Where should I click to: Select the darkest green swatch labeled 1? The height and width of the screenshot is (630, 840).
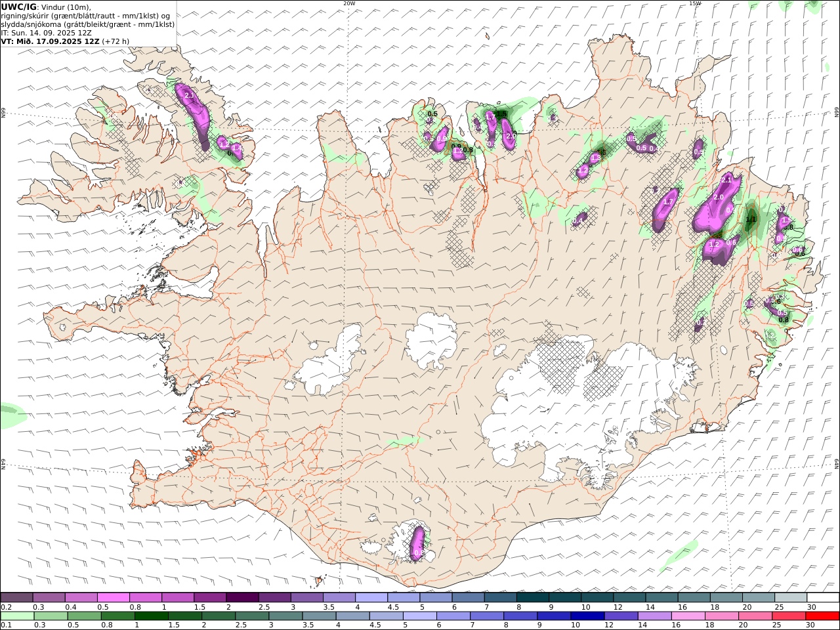tap(151, 616)
